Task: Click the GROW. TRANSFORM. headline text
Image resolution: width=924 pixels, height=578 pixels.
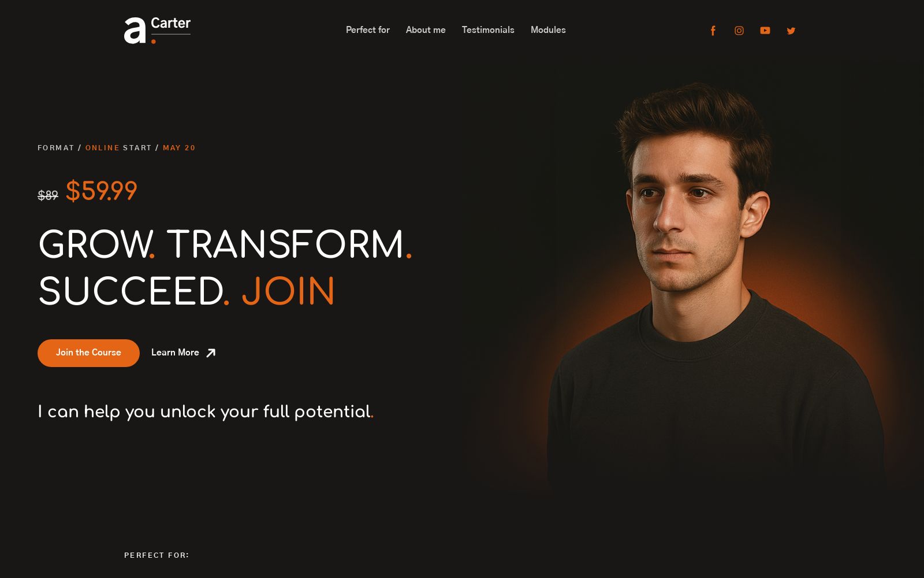Action: point(225,244)
